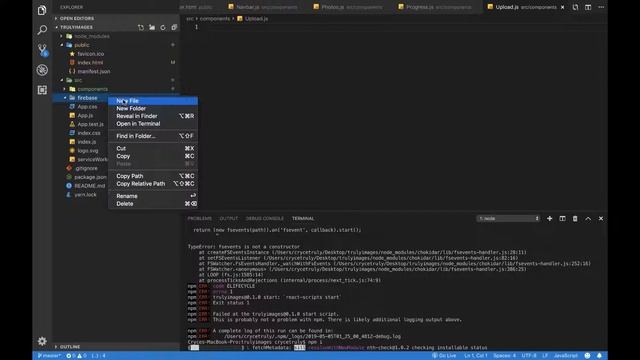
Task: Collapse the public folder
Action: coord(82,45)
